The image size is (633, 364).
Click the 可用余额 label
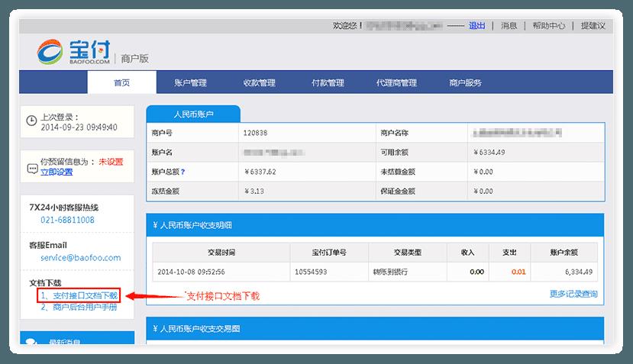[x=395, y=152]
